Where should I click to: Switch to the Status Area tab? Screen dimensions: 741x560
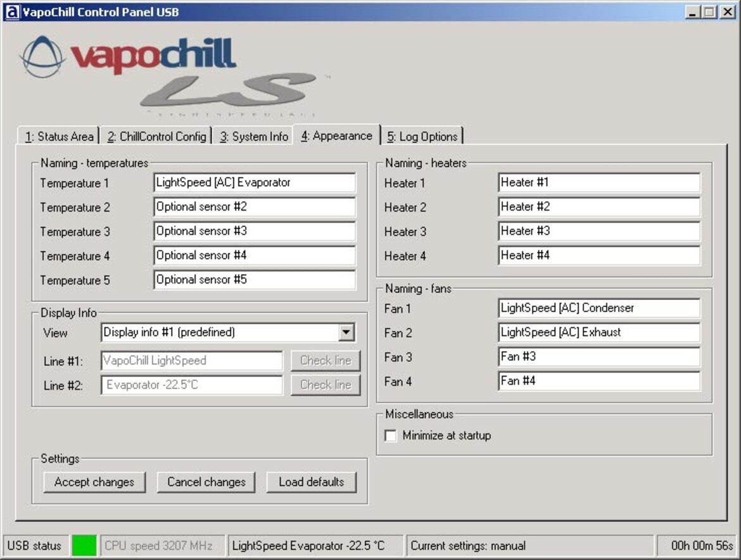pos(59,137)
